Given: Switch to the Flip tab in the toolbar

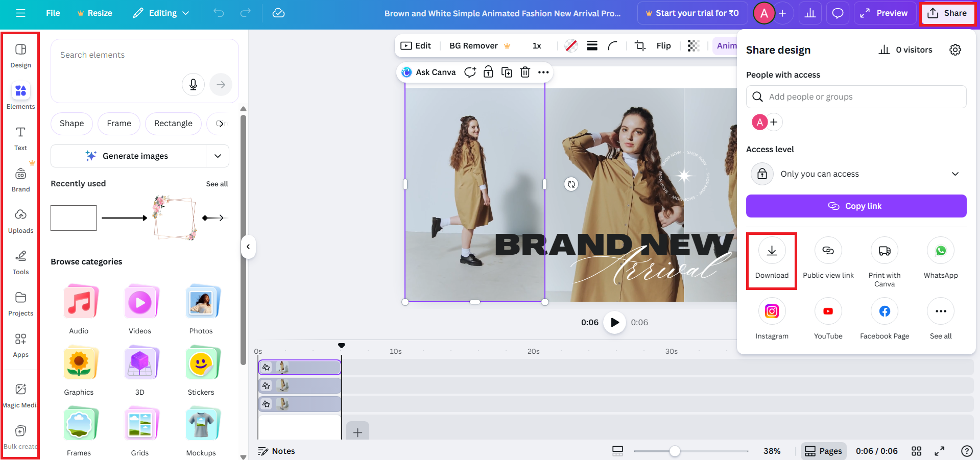Looking at the screenshot, I should click(663, 45).
